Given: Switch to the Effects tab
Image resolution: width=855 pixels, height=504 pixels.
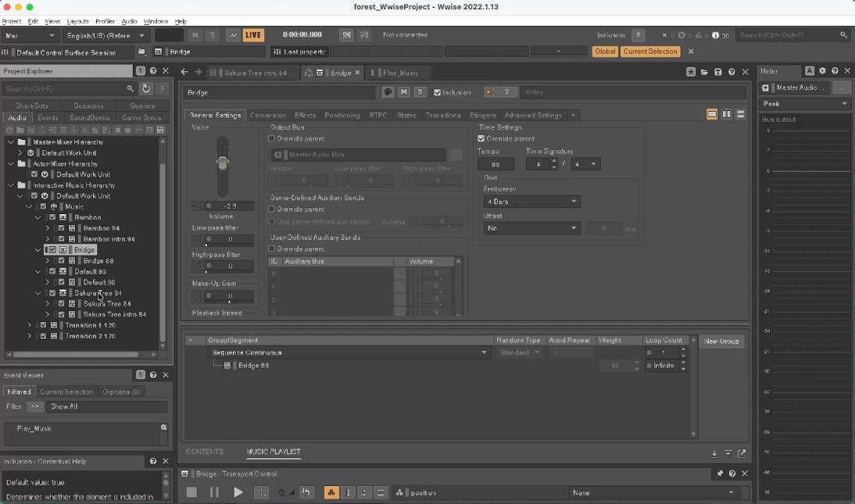Looking at the screenshot, I should click(x=305, y=115).
